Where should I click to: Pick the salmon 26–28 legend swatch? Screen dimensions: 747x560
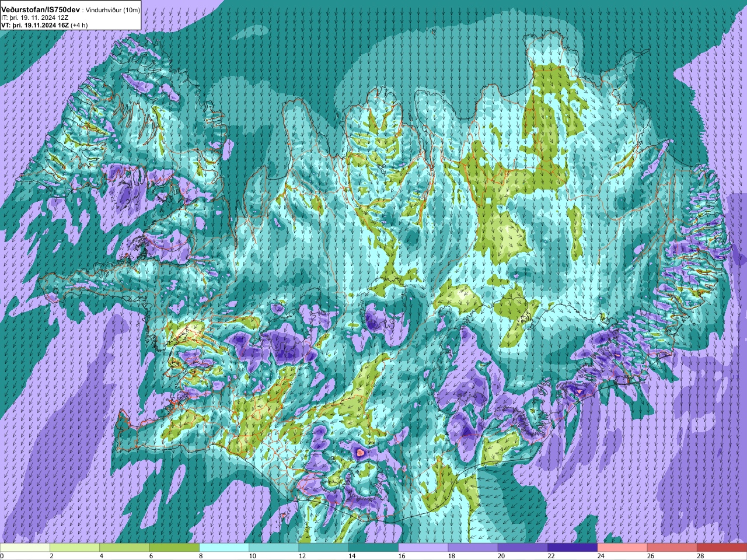point(672,548)
